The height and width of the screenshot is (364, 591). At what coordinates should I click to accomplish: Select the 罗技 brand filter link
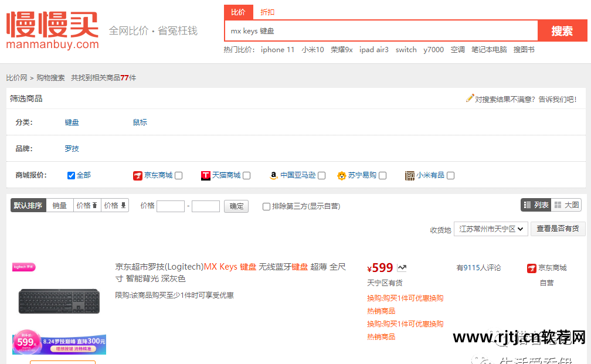(x=72, y=148)
